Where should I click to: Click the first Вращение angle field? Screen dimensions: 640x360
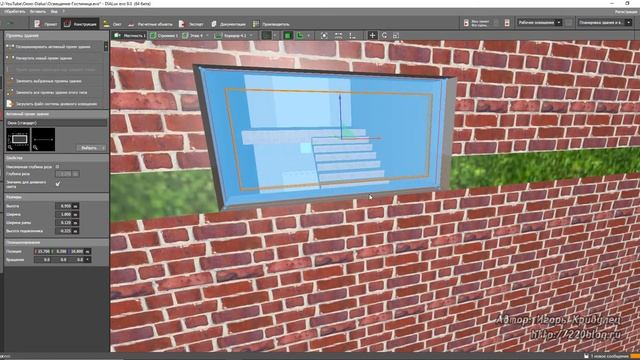43,260
